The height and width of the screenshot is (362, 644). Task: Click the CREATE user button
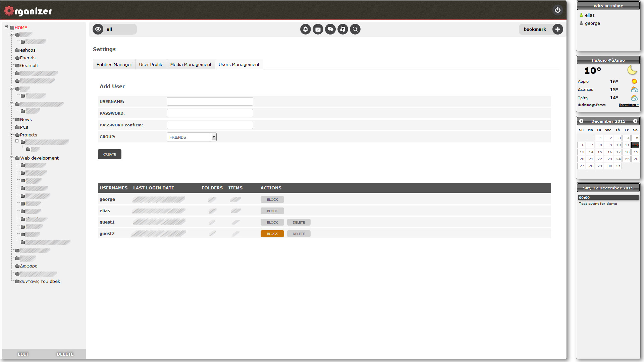(110, 154)
